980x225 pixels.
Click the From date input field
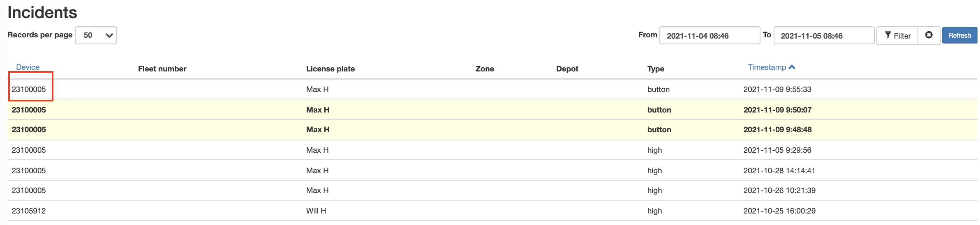click(x=710, y=36)
